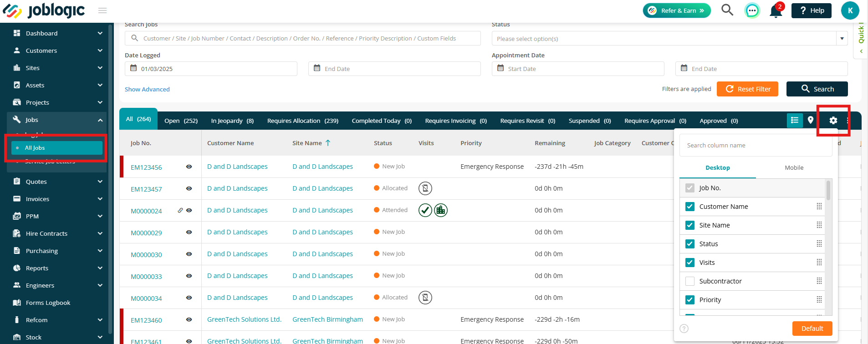Click the calendar icon in Date Logged start

coord(133,68)
